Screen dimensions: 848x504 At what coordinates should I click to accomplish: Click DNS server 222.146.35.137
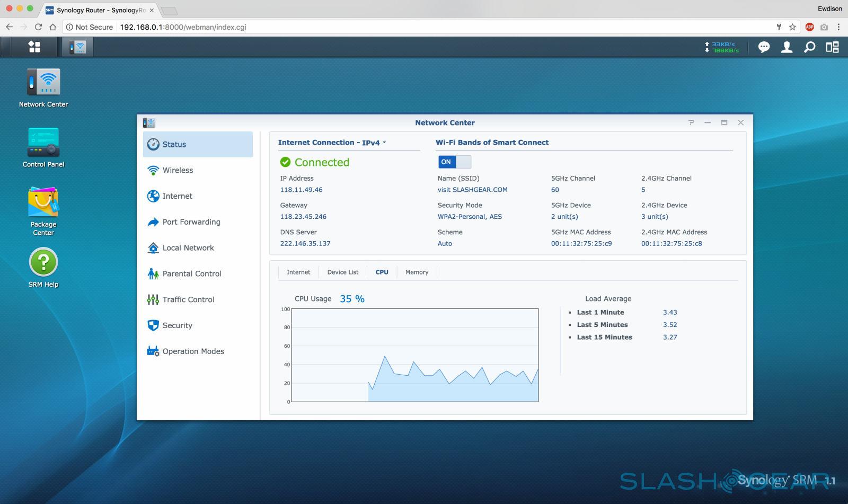pyautogui.click(x=305, y=244)
